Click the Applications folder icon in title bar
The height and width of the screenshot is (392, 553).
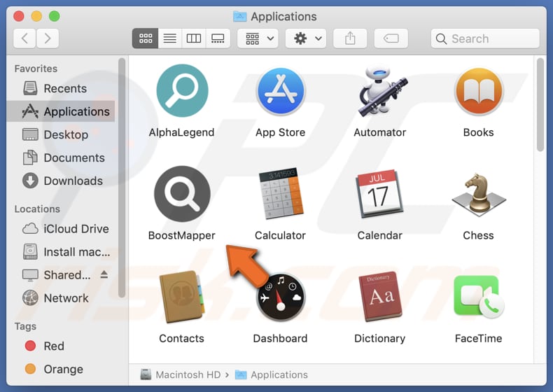[240, 16]
